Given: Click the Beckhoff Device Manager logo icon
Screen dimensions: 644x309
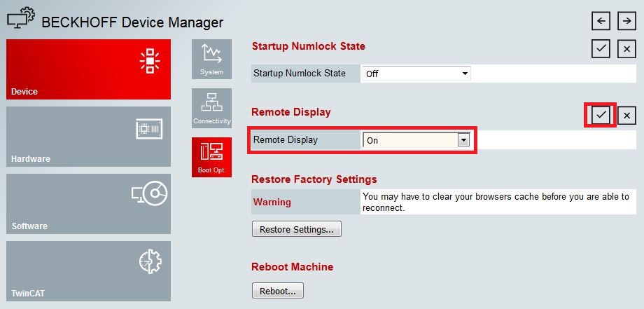Looking at the screenshot, I should point(21,18).
